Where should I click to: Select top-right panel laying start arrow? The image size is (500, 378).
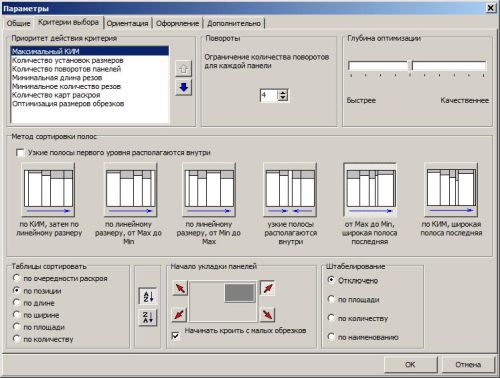(x=268, y=288)
